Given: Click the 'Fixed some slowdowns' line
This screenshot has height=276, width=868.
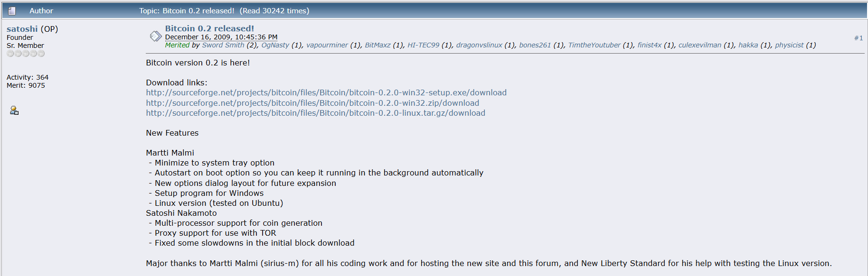Looking at the screenshot, I should pyautogui.click(x=252, y=243).
